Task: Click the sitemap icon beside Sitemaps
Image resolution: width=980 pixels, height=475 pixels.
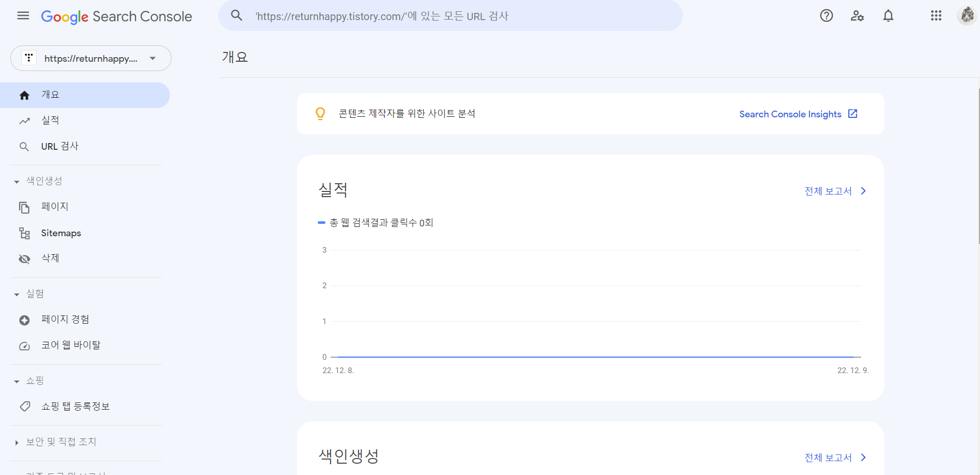Action: [24, 233]
